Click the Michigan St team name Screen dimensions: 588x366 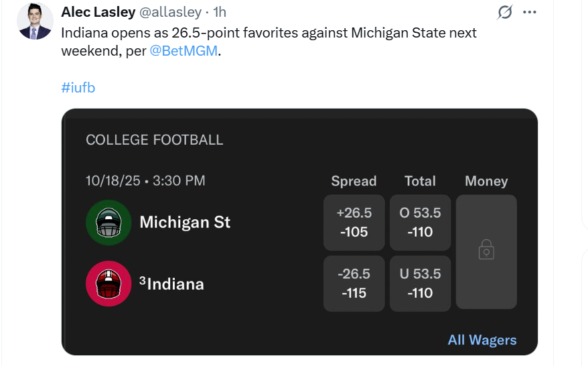[x=185, y=222]
